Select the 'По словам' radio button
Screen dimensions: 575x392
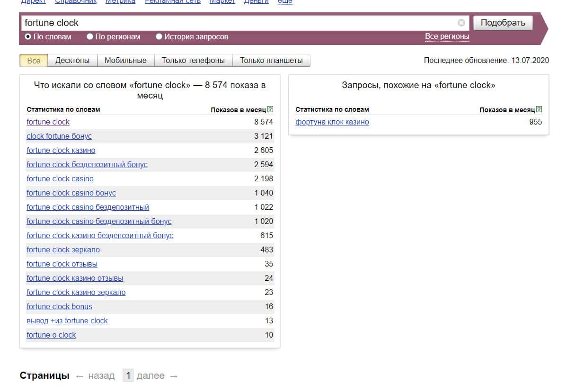pyautogui.click(x=28, y=36)
